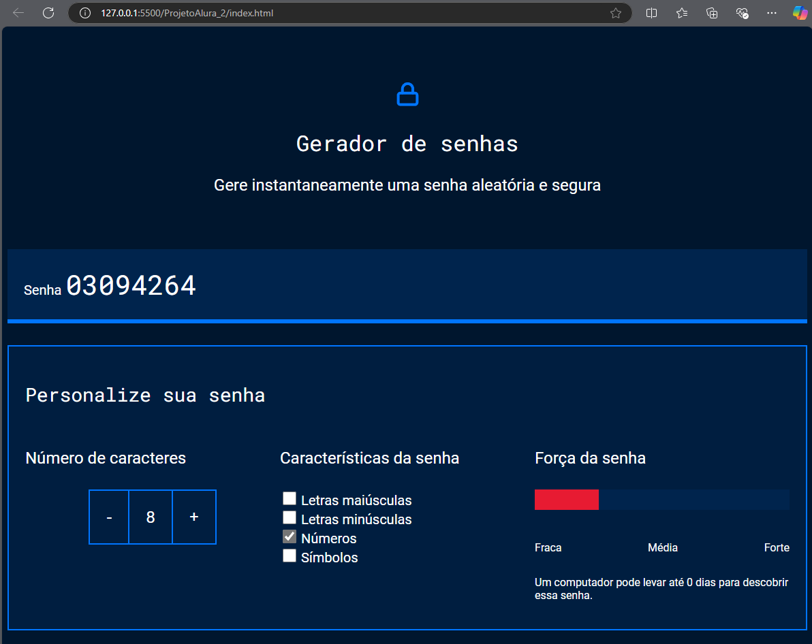
Task: Click the 'Um computador pode levar' text
Action: click(x=661, y=589)
